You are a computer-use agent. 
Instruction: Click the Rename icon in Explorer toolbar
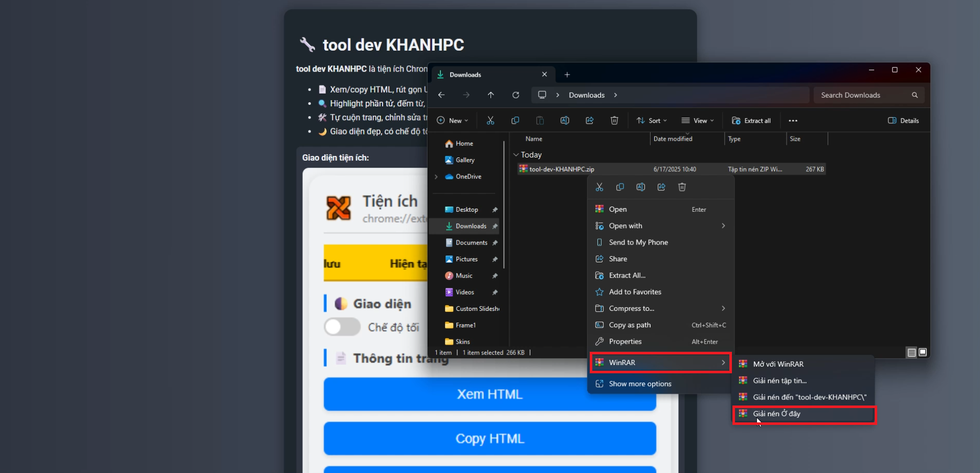pos(565,121)
